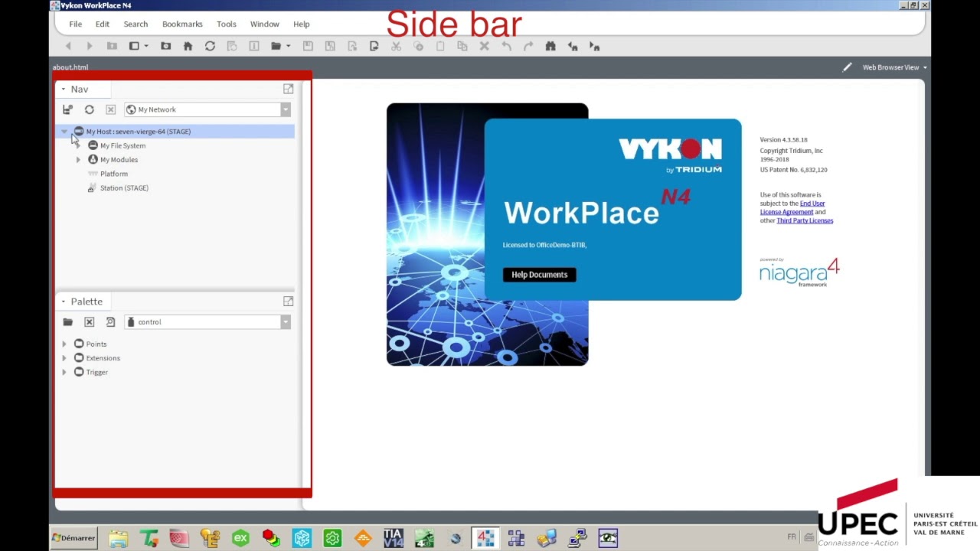This screenshot has width=980, height=551.
Task: Open the TIA V14 taskbar icon
Action: [394, 539]
